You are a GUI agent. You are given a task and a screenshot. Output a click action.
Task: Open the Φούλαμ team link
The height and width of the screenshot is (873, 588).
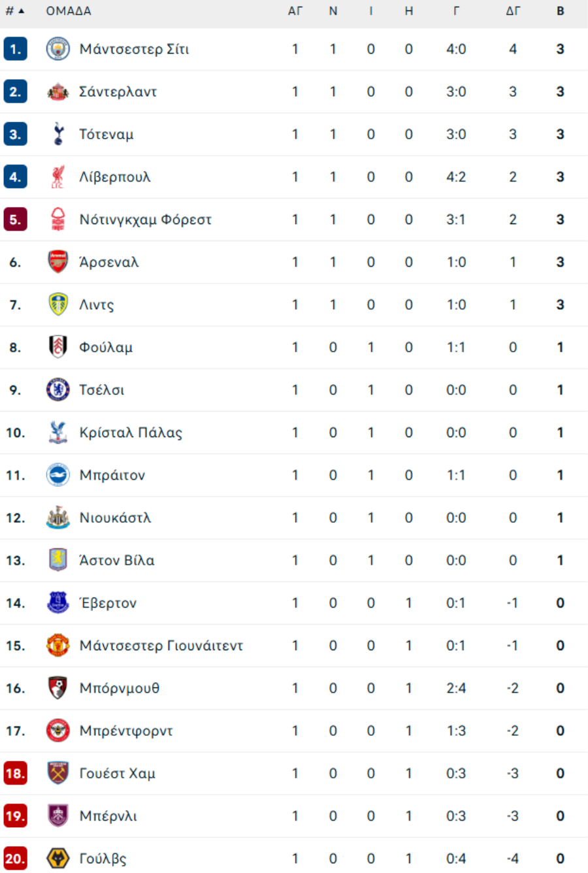pyautogui.click(x=106, y=348)
